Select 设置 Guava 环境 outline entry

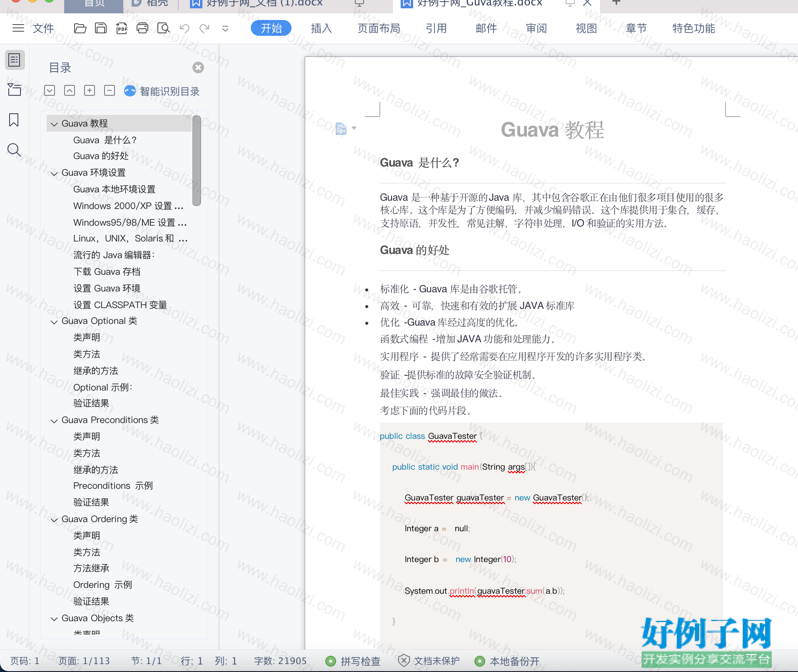tap(107, 288)
